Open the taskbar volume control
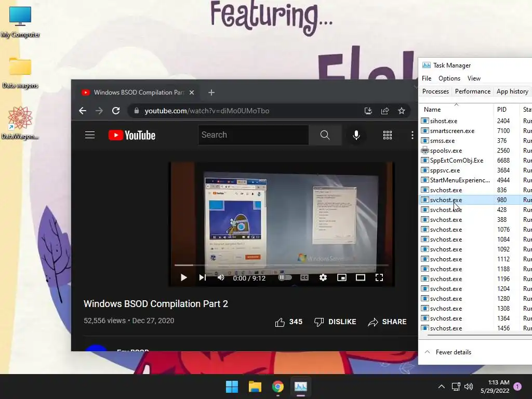Screen dimensions: 532x399 (x=469, y=387)
